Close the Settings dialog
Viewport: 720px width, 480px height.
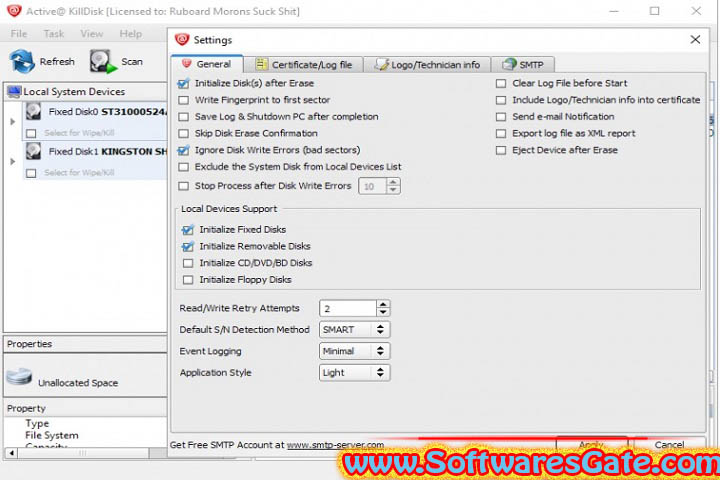[x=695, y=40]
